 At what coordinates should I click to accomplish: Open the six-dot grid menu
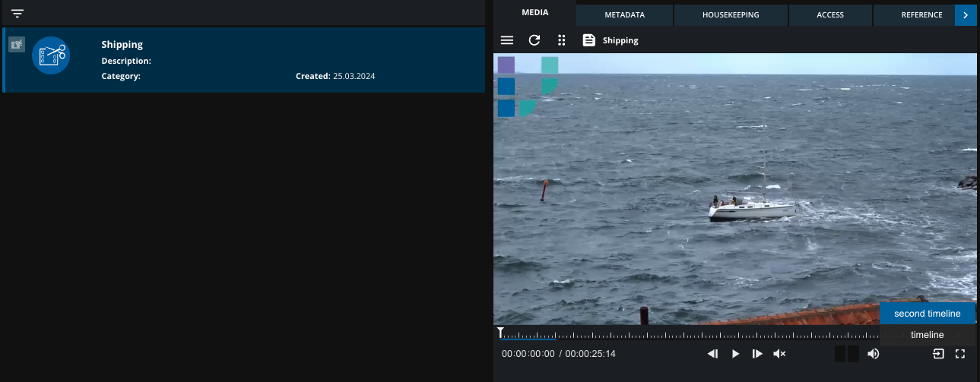562,40
